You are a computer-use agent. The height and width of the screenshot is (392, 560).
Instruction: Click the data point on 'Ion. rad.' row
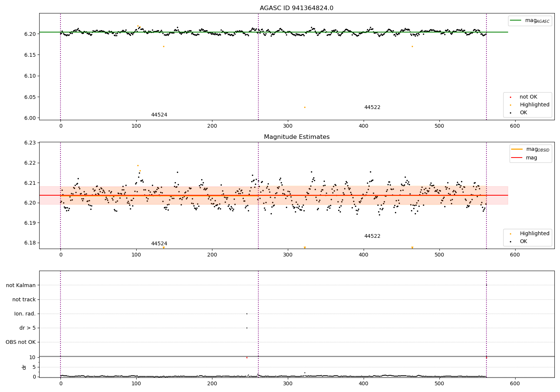247,314
